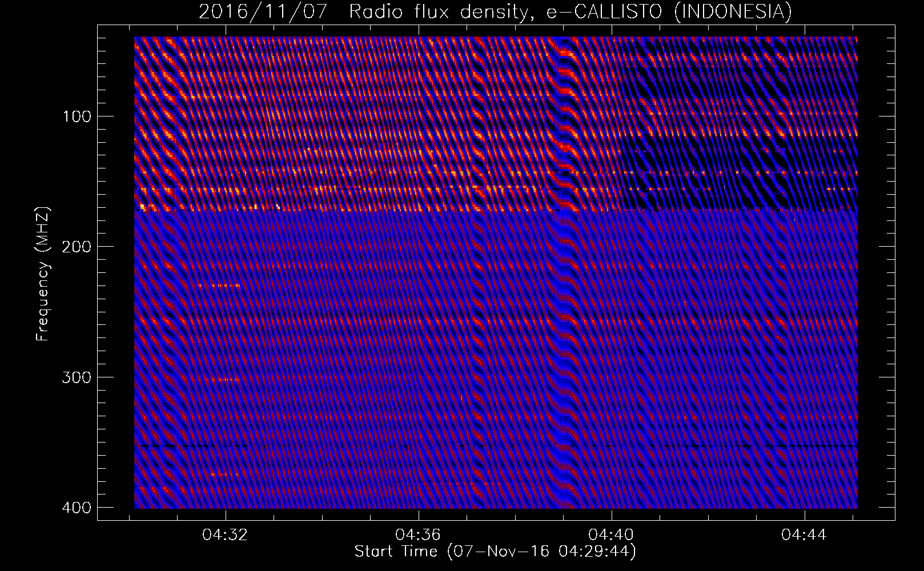Image resolution: width=924 pixels, height=571 pixels.
Task: Click the 300 frequency tick label
Action: pyautogui.click(x=75, y=377)
